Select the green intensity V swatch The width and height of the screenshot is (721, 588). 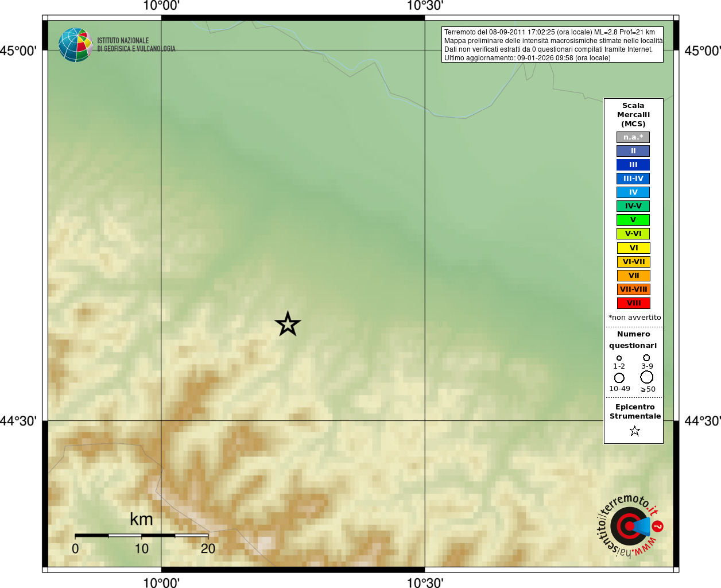633,220
